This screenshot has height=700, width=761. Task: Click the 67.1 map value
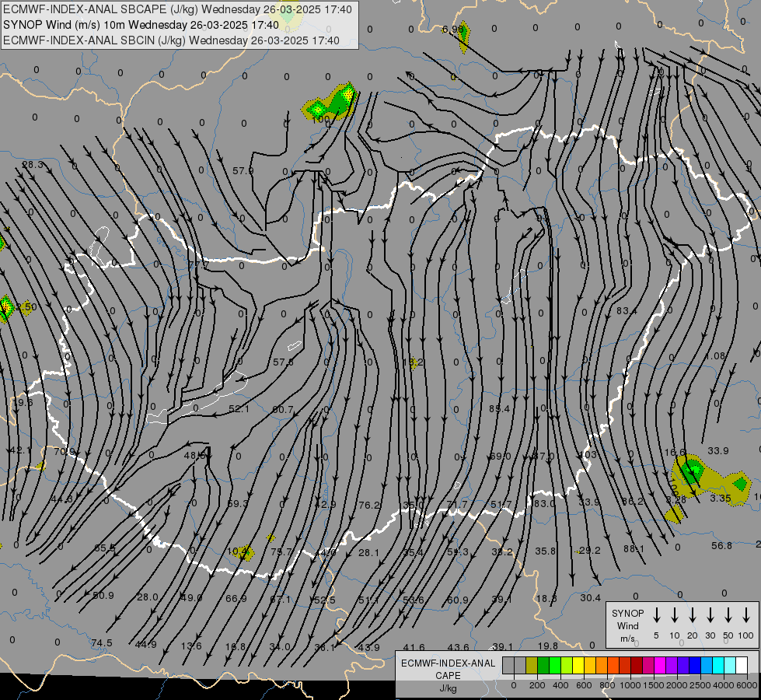pyautogui.click(x=280, y=600)
